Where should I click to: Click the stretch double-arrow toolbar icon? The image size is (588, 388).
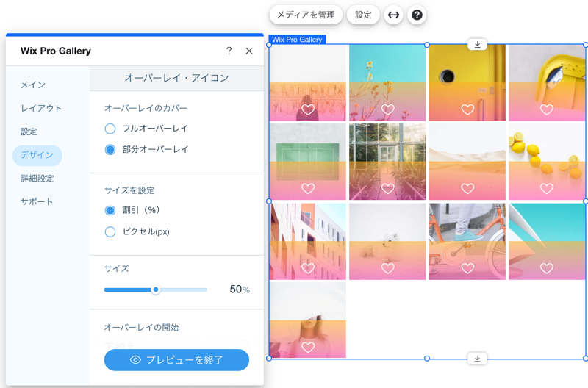coord(393,15)
